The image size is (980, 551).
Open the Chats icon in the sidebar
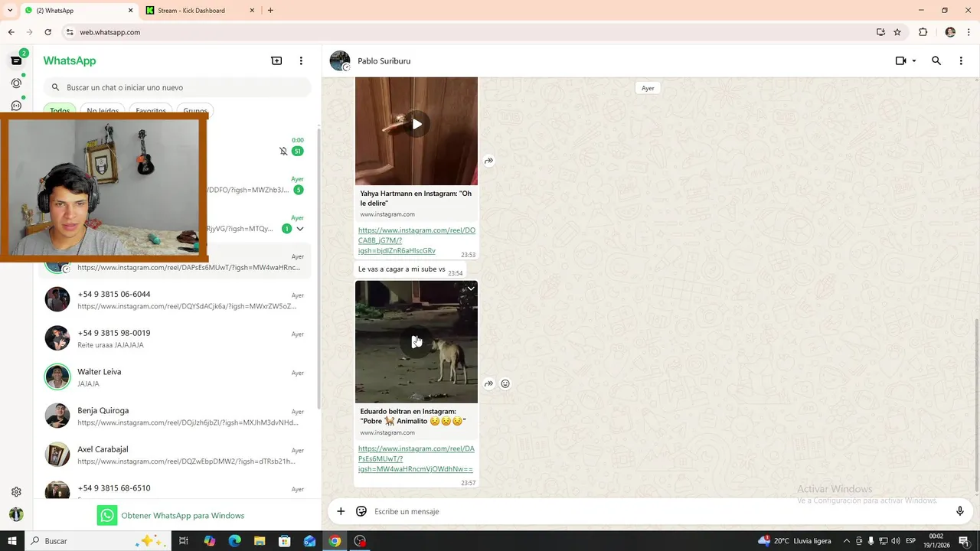[16, 60]
